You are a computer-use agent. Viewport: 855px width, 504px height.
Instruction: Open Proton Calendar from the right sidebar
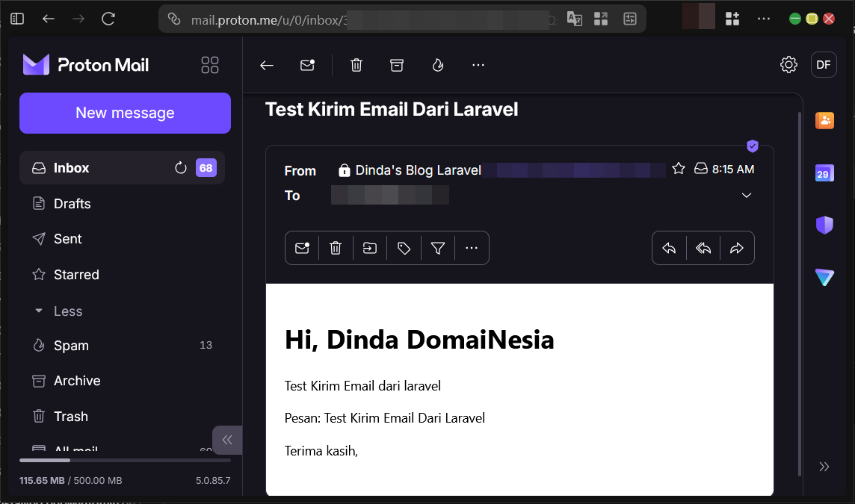point(824,172)
